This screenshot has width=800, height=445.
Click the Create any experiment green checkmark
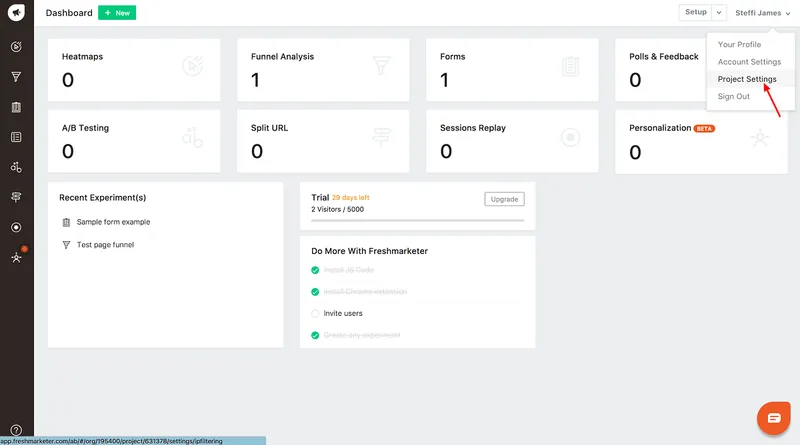point(315,335)
